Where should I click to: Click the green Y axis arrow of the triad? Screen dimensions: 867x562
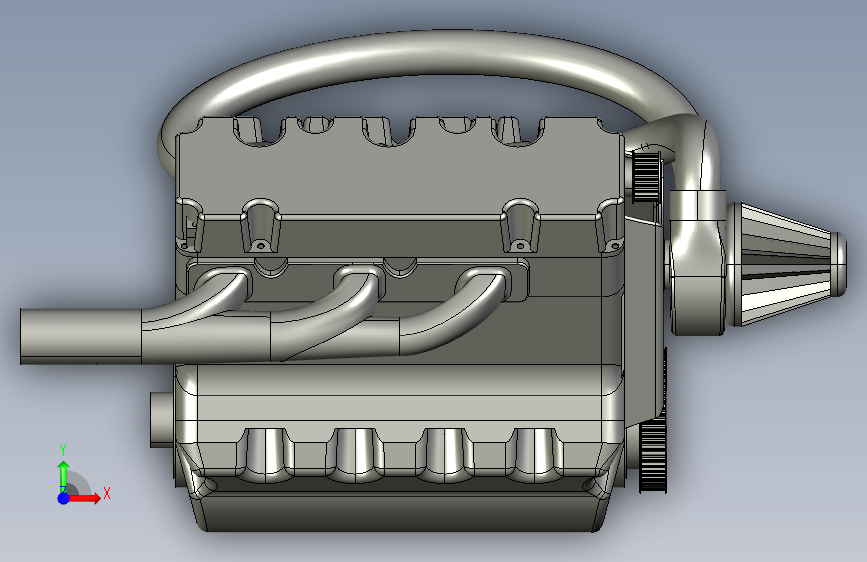click(64, 477)
